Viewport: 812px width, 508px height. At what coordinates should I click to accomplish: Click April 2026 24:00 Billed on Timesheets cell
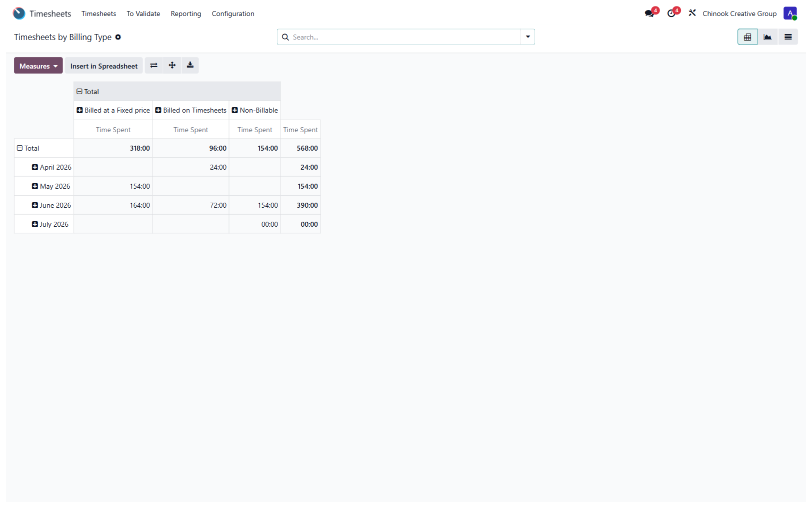[190, 167]
